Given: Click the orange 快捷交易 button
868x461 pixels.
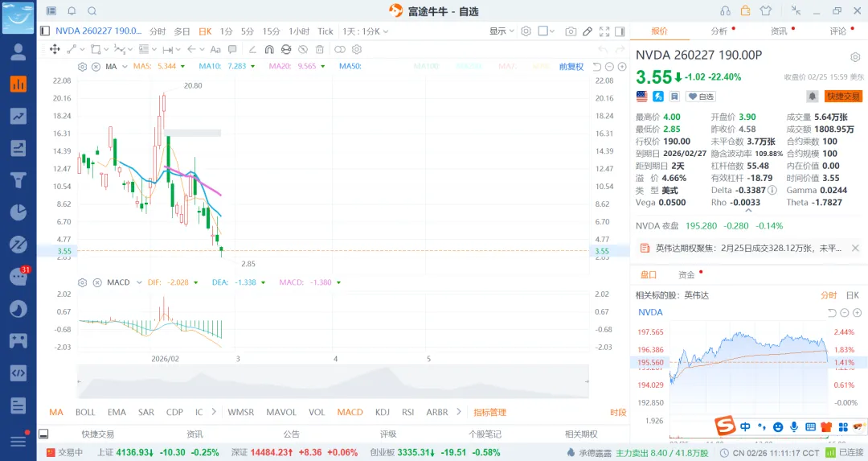Looking at the screenshot, I should click(843, 97).
